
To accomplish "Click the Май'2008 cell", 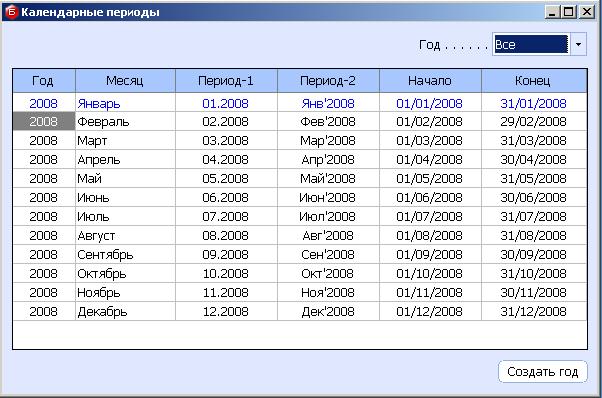I will click(x=328, y=178).
